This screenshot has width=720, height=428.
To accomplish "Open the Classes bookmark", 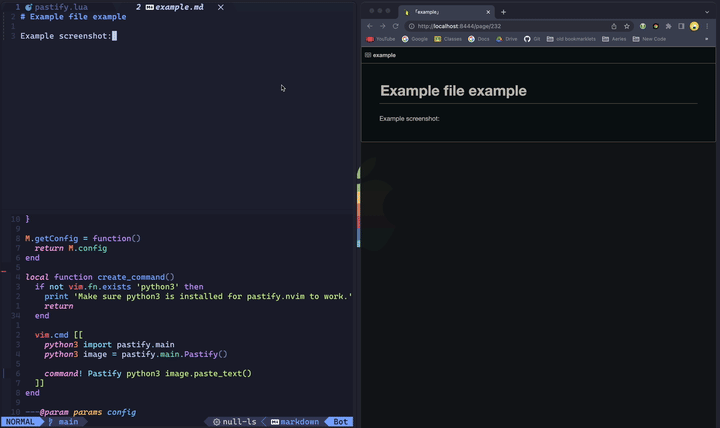I will click(x=448, y=39).
